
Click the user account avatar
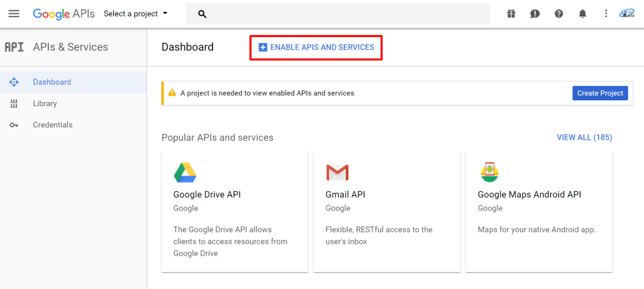pos(627,14)
